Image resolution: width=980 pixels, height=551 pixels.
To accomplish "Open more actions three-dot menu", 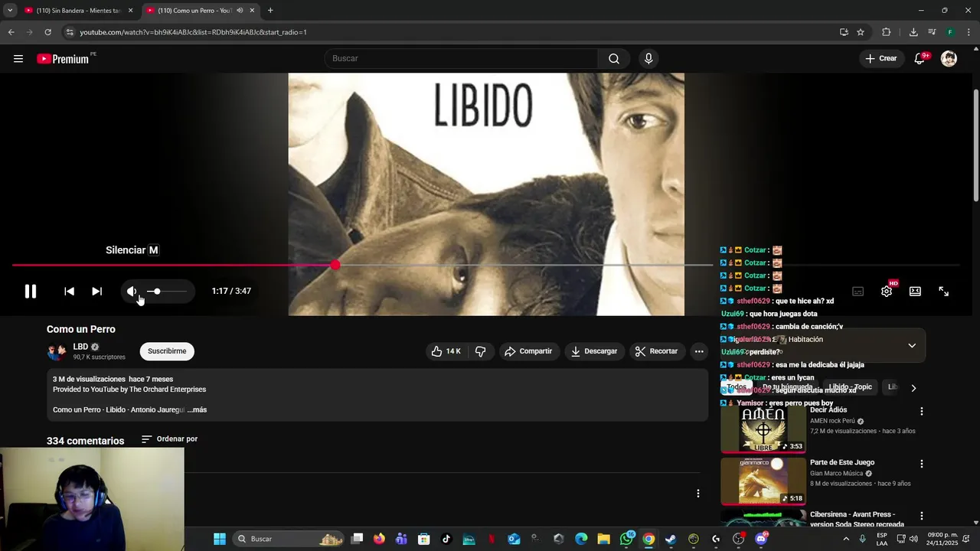I will (x=698, y=351).
